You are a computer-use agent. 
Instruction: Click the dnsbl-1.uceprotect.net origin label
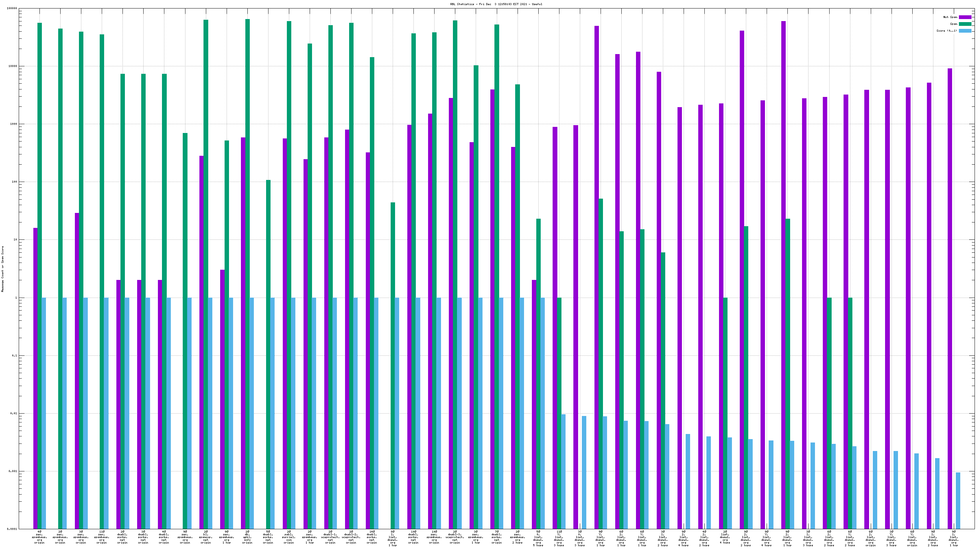click(x=330, y=537)
